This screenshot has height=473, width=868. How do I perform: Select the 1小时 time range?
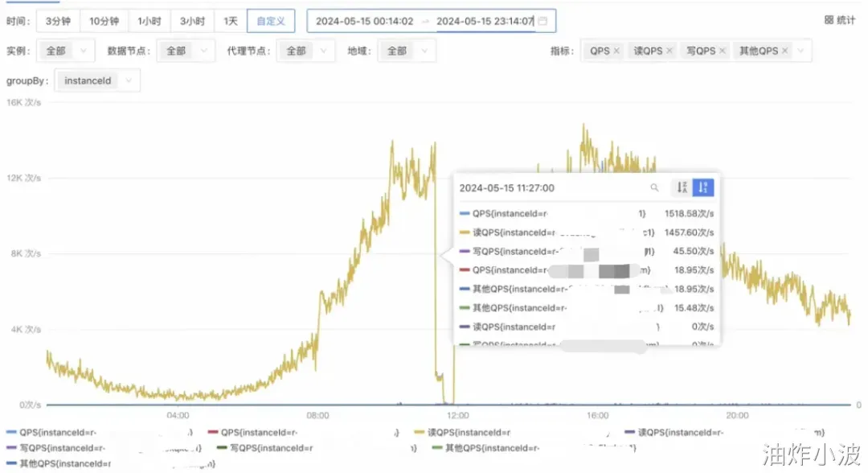click(x=149, y=21)
